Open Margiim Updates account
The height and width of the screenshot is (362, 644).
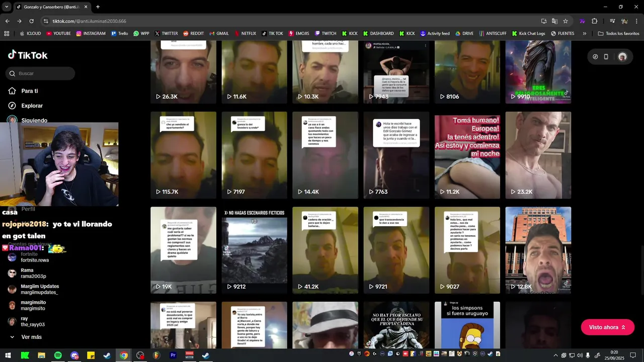[33, 289]
